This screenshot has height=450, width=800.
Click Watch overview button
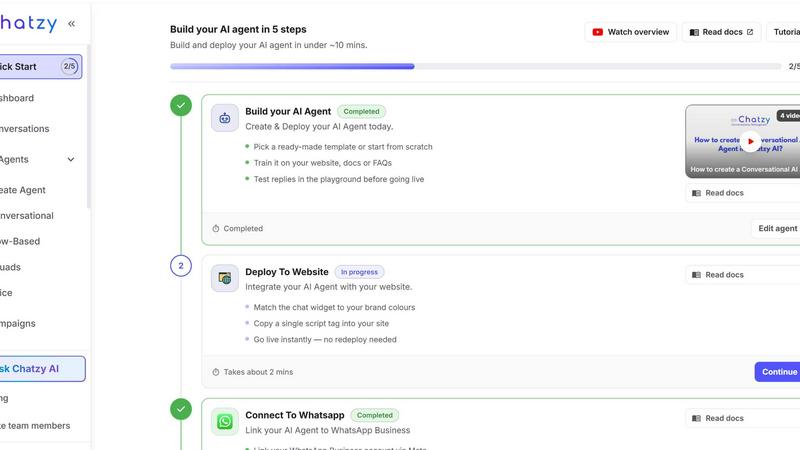[x=631, y=32]
